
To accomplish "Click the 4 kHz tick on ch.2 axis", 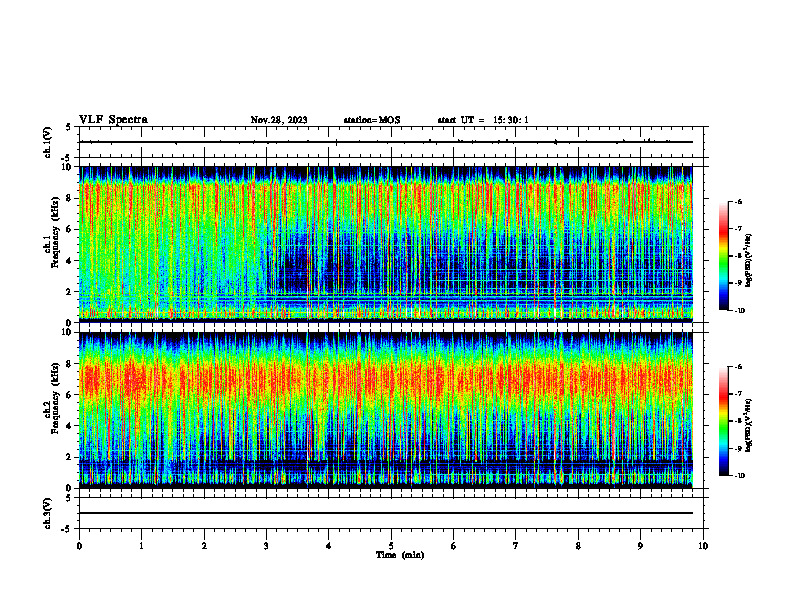I will pyautogui.click(x=70, y=426).
